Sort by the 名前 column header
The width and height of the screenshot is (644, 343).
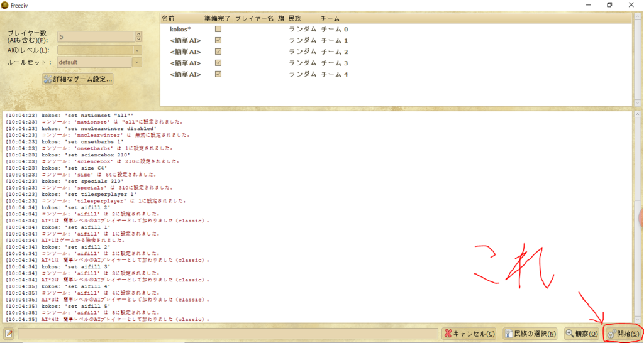[167, 18]
